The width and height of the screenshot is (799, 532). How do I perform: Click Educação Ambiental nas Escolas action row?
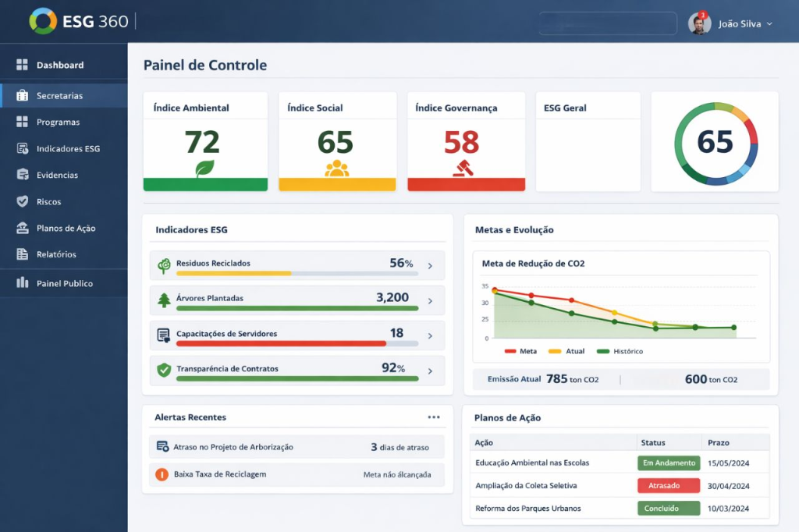coord(620,463)
